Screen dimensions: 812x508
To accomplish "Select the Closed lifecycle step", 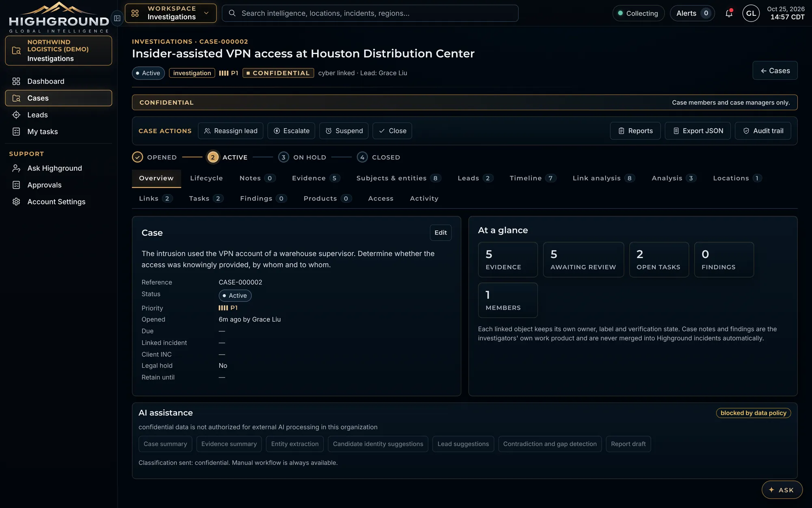I will point(379,157).
